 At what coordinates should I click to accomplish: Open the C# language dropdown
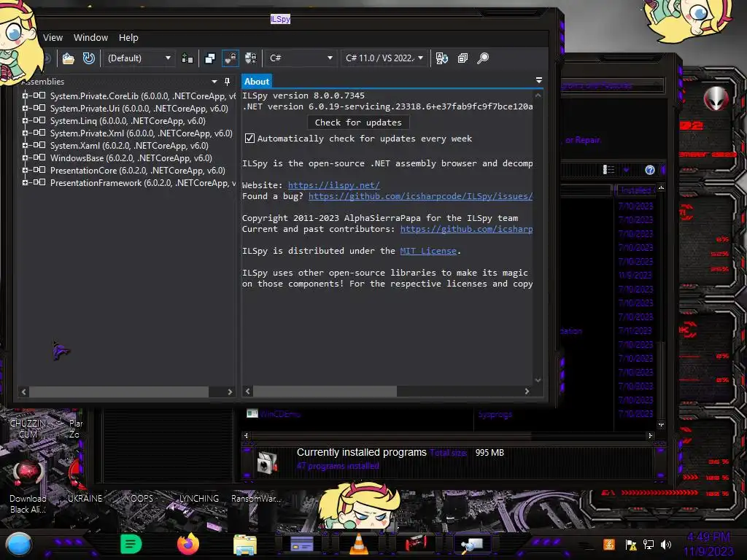pos(301,58)
